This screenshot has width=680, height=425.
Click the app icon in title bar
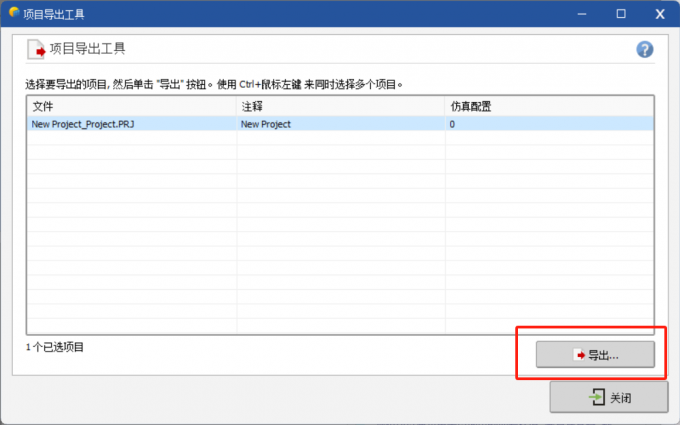coord(14,13)
